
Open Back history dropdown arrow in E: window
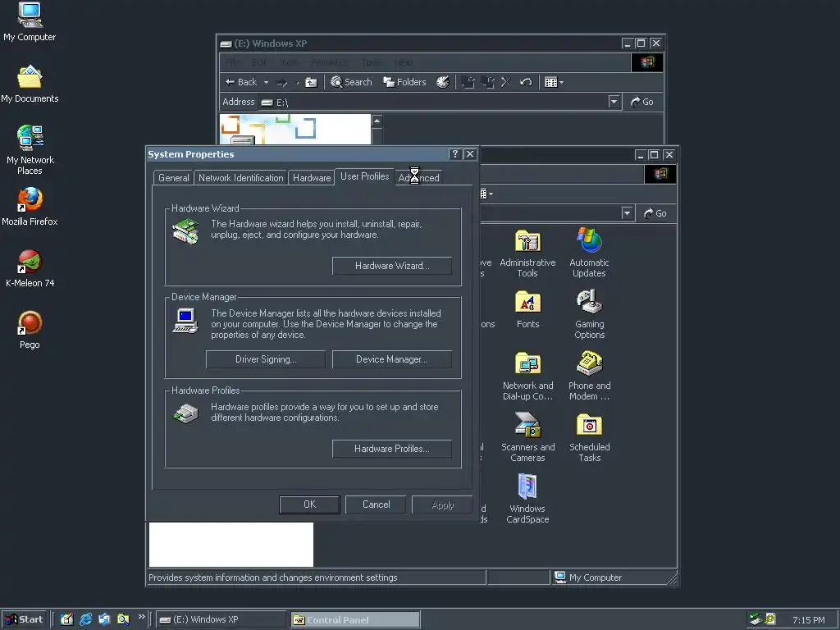(x=266, y=83)
